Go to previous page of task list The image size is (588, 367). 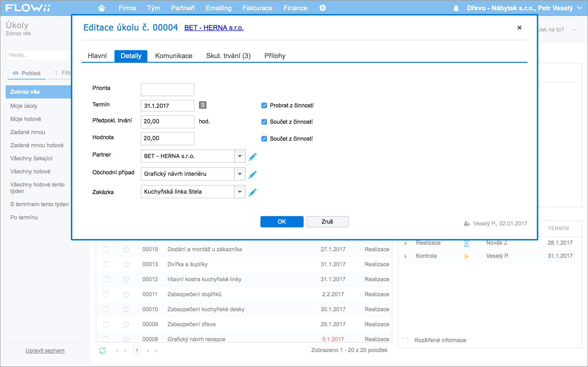pos(125,351)
